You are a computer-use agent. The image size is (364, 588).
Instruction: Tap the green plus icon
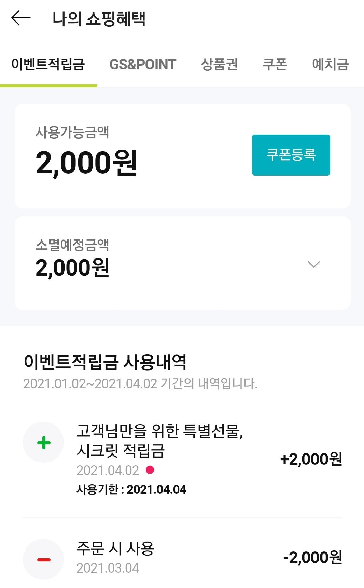pos(43,443)
